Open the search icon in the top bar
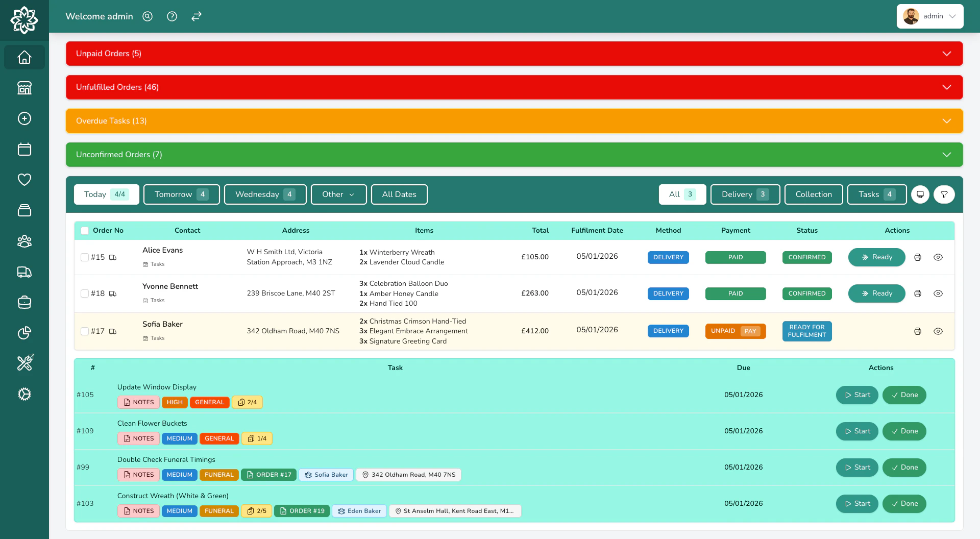Screen dimensions: 980x539 pyautogui.click(x=148, y=16)
